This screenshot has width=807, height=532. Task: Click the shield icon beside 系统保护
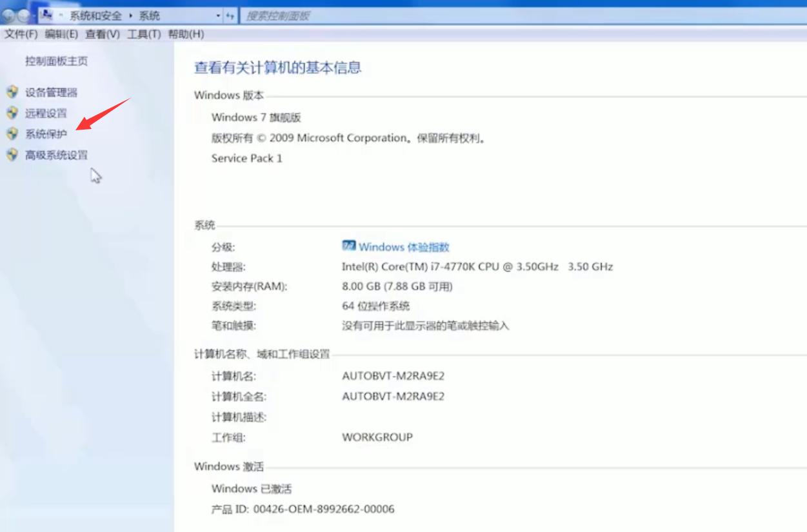point(13,133)
